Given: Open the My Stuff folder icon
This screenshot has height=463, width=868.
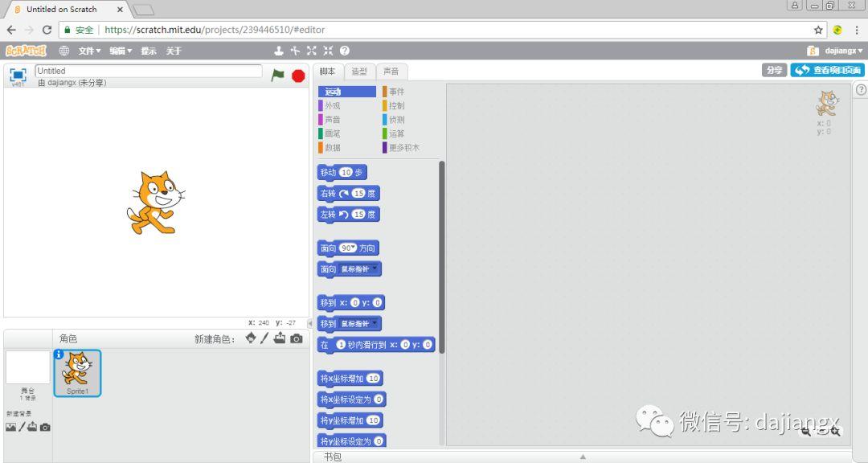Looking at the screenshot, I should pos(813,51).
